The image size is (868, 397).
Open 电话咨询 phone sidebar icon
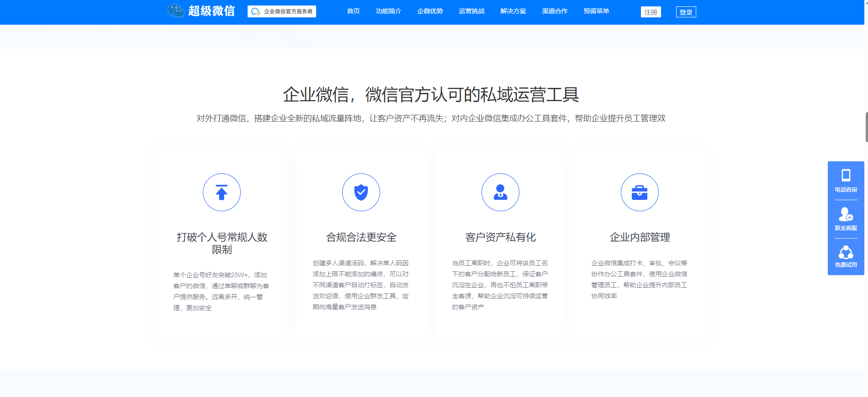846,181
